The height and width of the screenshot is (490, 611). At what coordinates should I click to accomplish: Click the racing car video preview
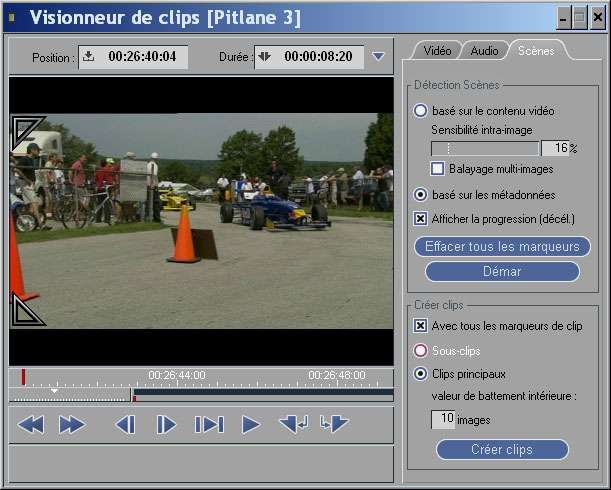[201, 221]
